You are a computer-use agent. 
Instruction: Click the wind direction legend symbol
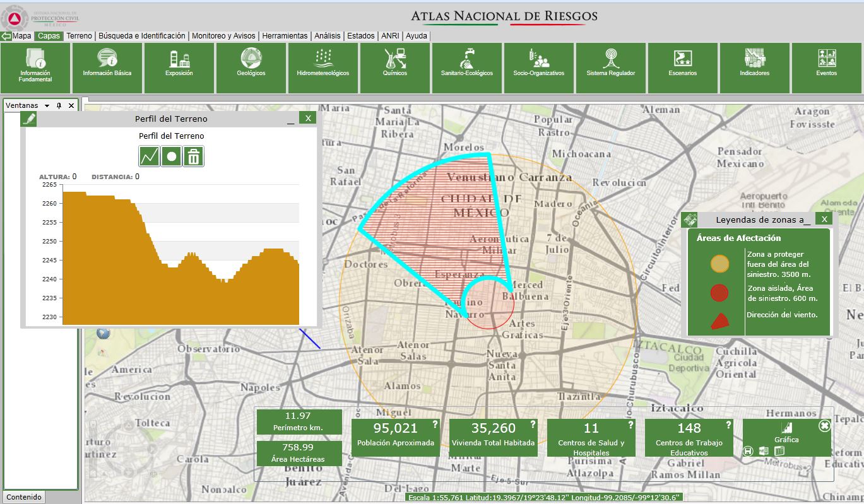[719, 322]
